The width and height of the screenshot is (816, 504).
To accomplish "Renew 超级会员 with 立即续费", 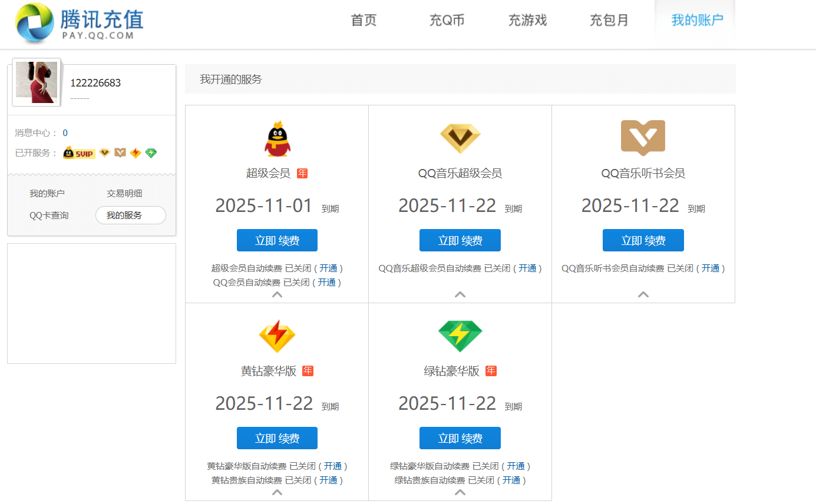I will coord(277,240).
